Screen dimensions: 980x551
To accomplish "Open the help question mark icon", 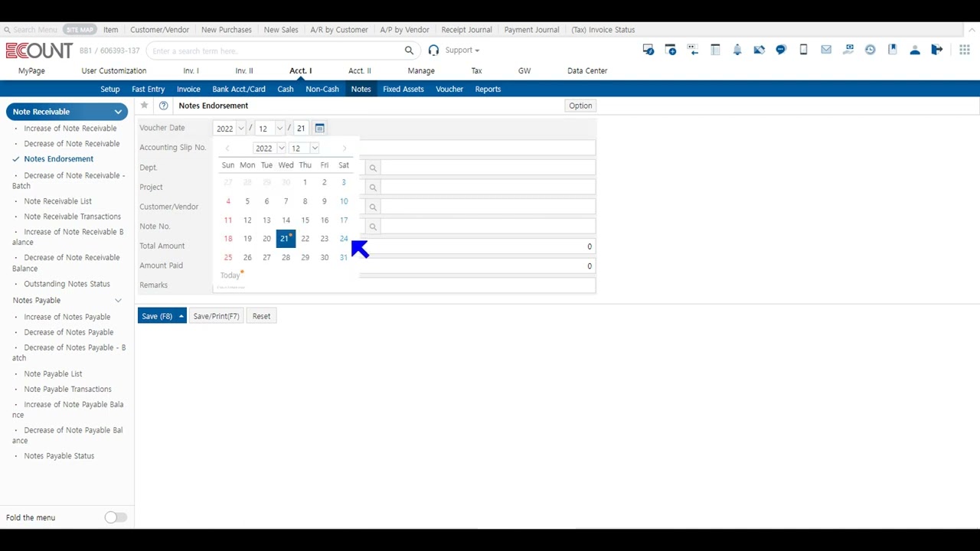I will (x=163, y=106).
